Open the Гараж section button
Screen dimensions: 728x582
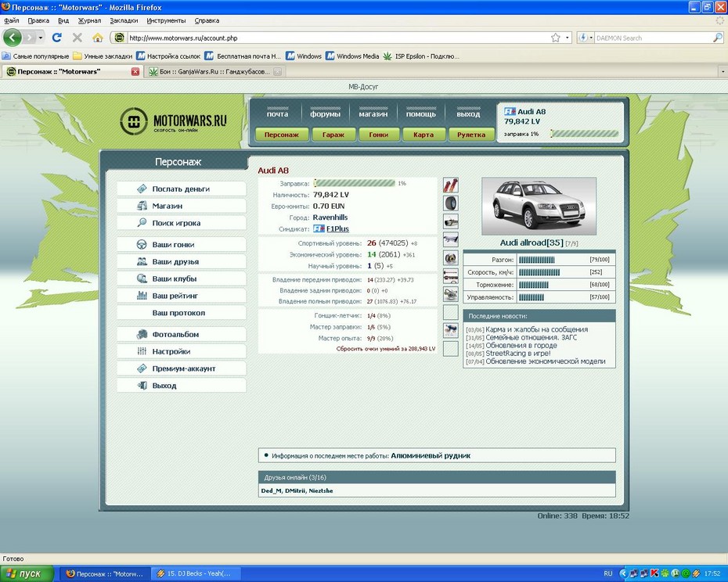[x=333, y=135]
